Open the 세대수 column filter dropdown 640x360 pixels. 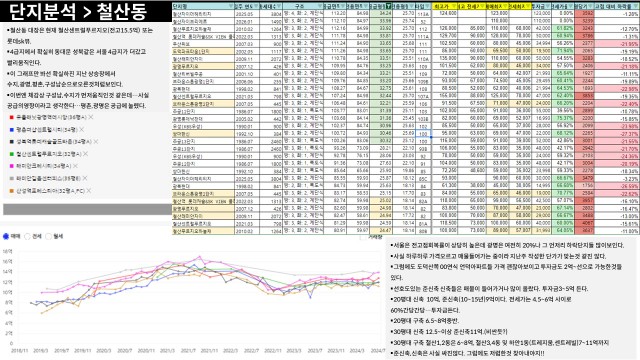pyautogui.click(x=279, y=6)
